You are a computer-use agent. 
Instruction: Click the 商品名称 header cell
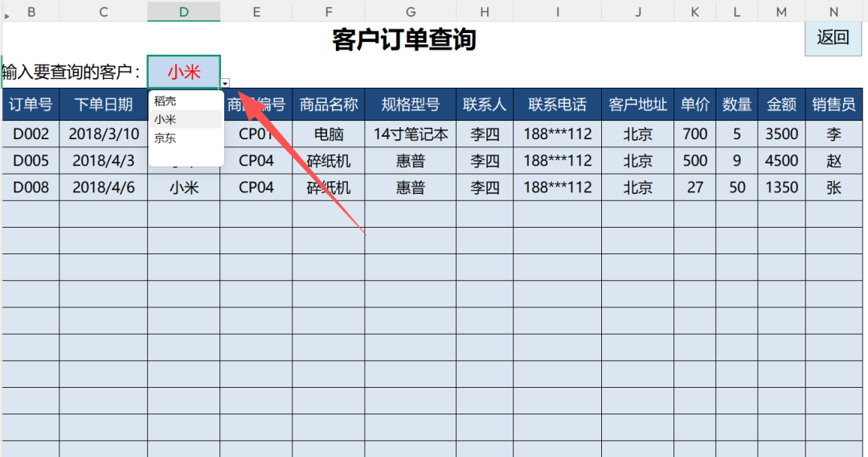coord(328,105)
